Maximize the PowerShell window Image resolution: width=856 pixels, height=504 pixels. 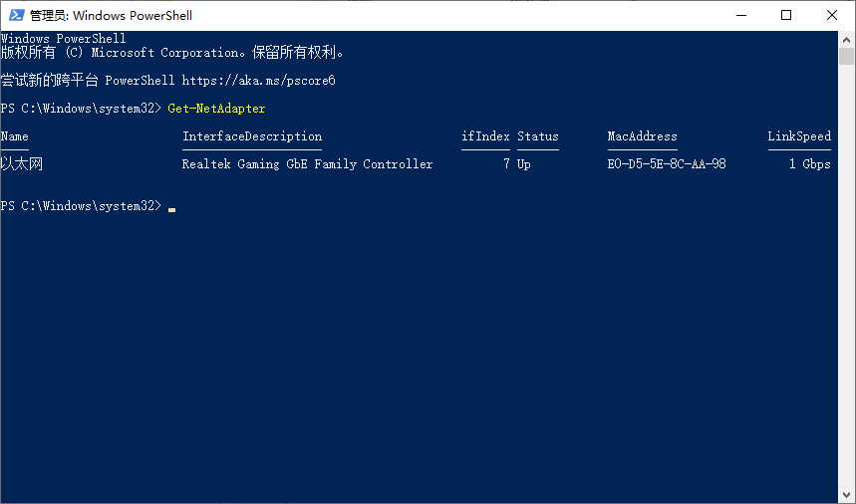(786, 15)
